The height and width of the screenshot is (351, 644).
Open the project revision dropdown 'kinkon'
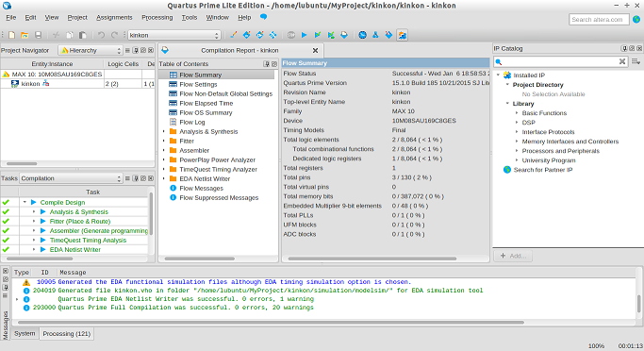[x=174, y=35]
